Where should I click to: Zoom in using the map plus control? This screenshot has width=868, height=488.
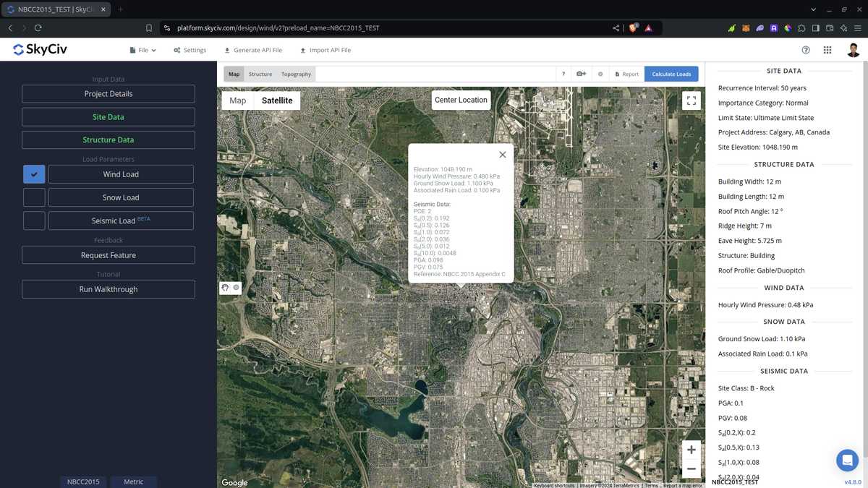coord(691,449)
